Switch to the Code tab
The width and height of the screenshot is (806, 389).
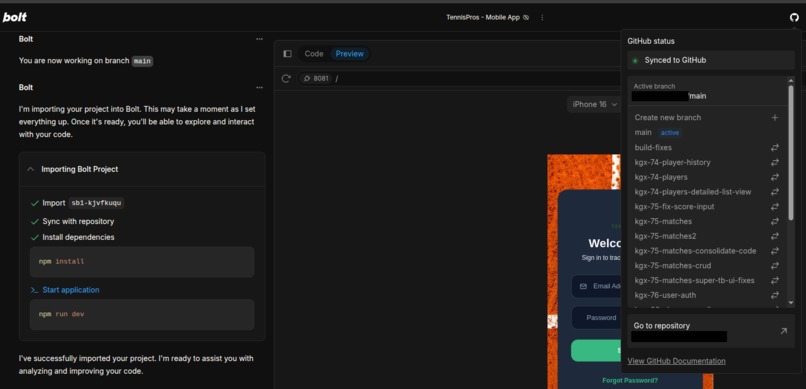pyautogui.click(x=314, y=54)
